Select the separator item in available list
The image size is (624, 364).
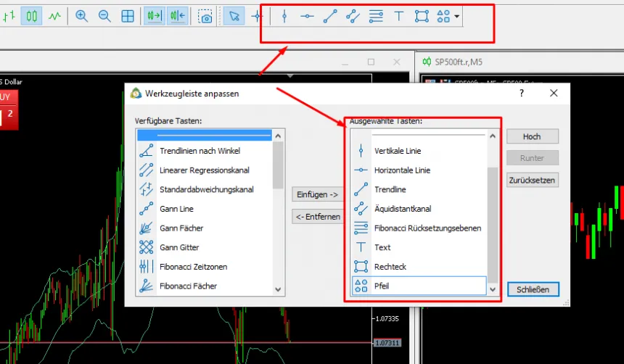point(205,136)
